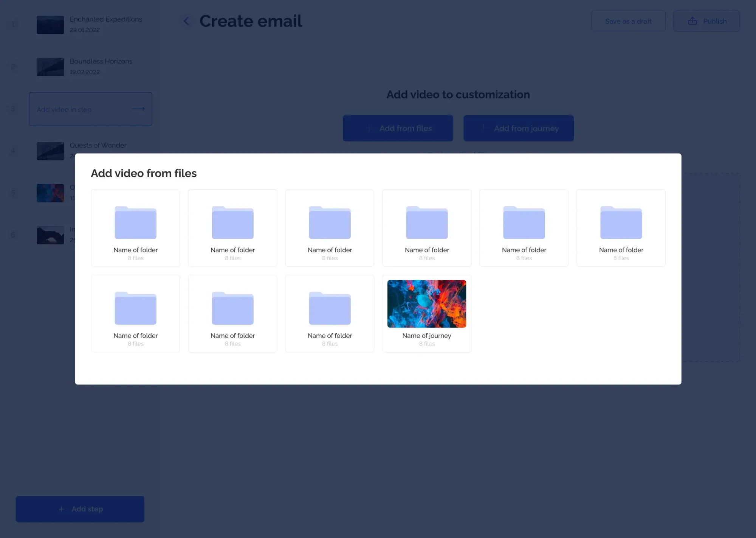Viewport: 756px width, 538px height.
Task: Open the last Name of folder in the top row
Action: tap(621, 228)
